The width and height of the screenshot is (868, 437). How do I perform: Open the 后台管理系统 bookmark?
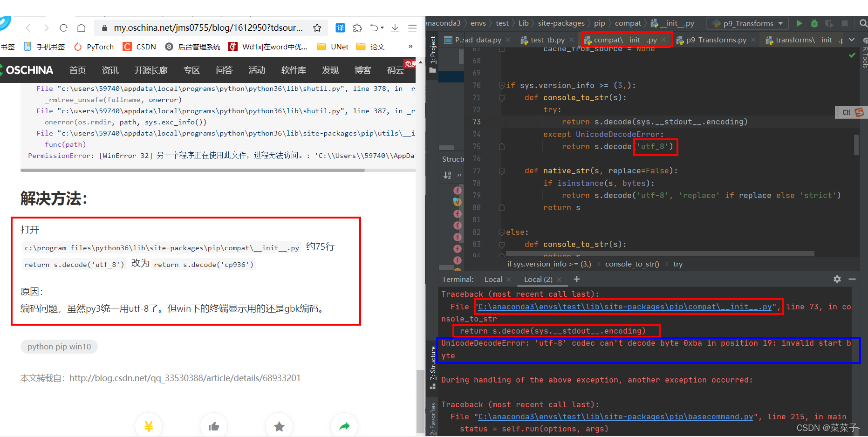tap(193, 47)
